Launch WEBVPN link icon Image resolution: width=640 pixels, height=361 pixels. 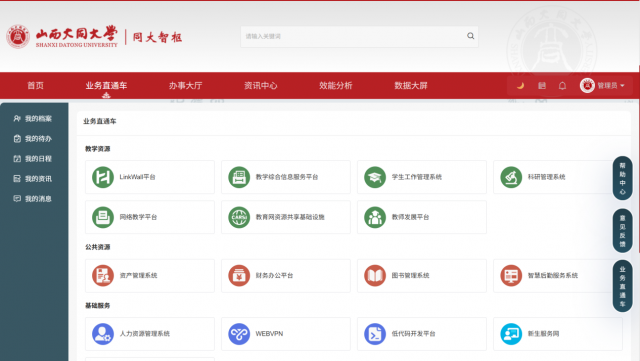tap(239, 334)
